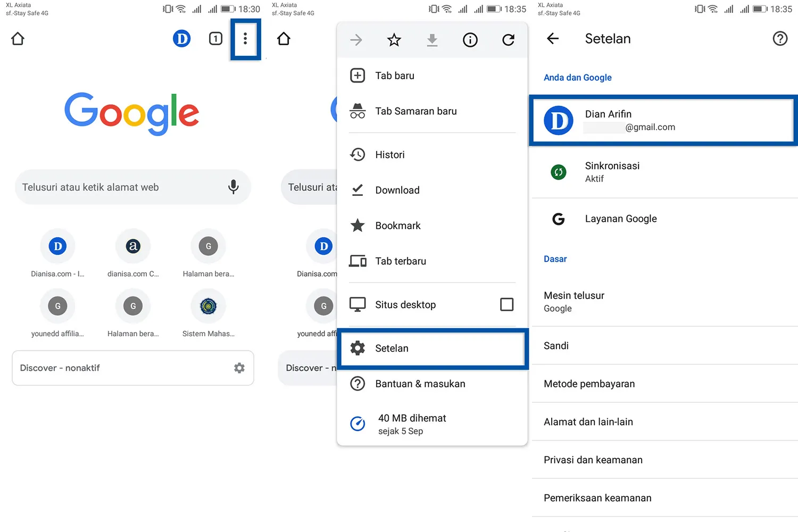Tap the microphone in the search bar

pos(233,187)
